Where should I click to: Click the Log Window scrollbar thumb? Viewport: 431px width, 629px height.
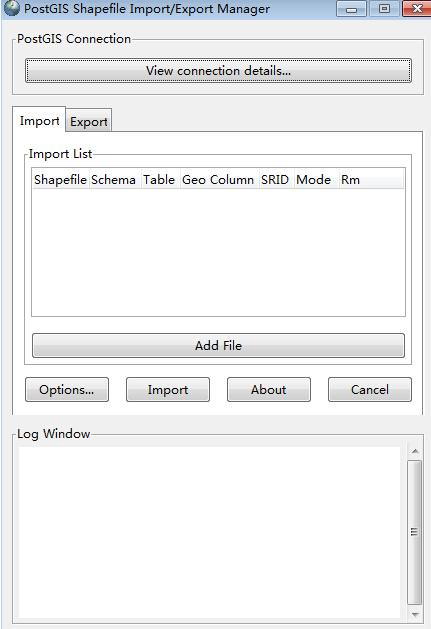click(415, 532)
